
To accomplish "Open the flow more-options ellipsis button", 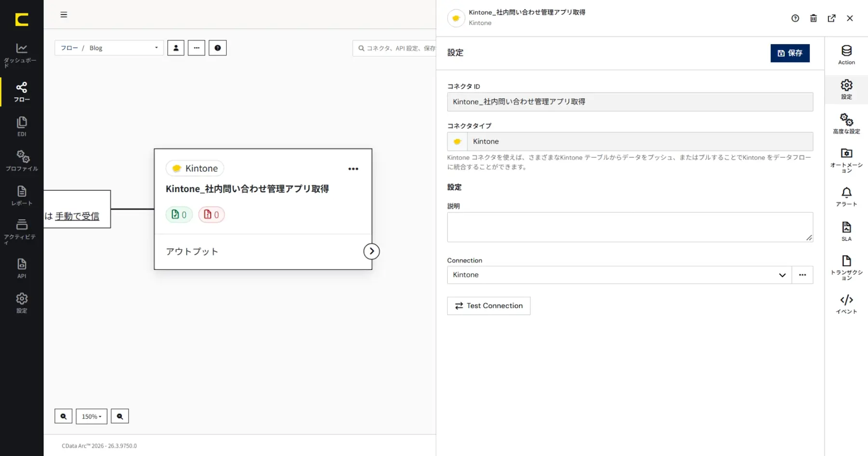I will point(197,48).
